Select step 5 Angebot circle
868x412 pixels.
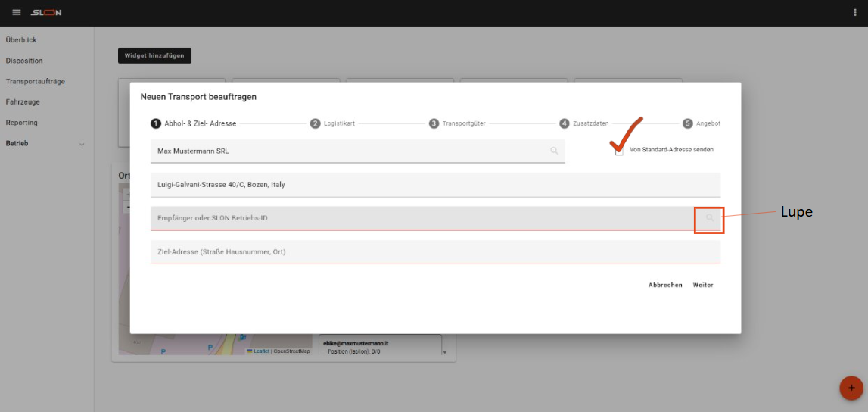[x=687, y=123]
